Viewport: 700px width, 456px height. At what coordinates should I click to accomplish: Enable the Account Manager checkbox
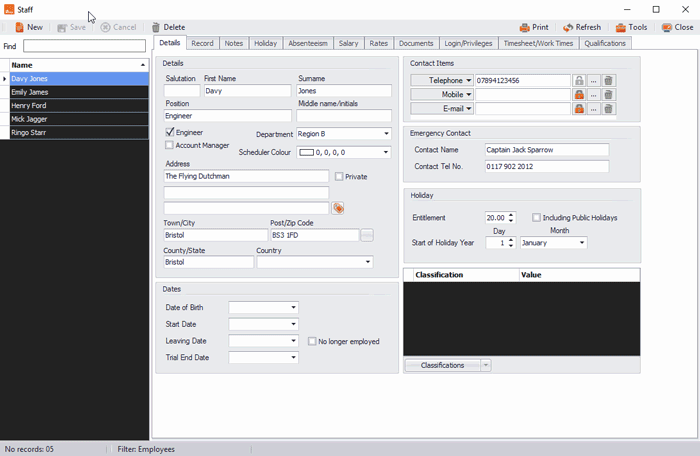point(170,145)
